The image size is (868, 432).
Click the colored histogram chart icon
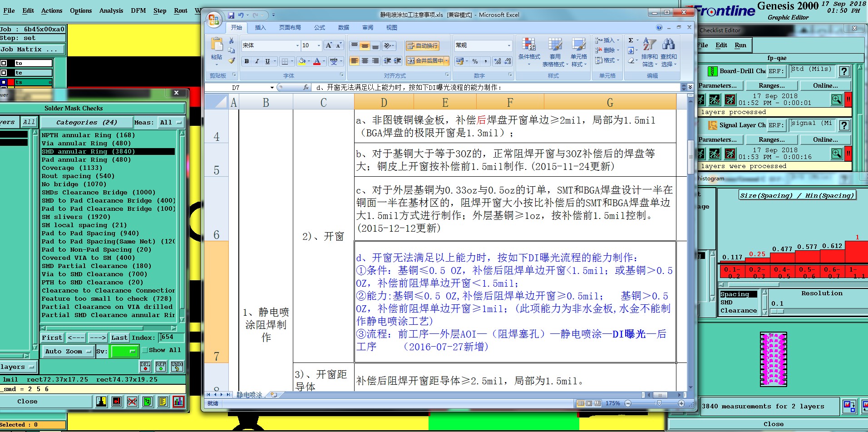(x=178, y=402)
